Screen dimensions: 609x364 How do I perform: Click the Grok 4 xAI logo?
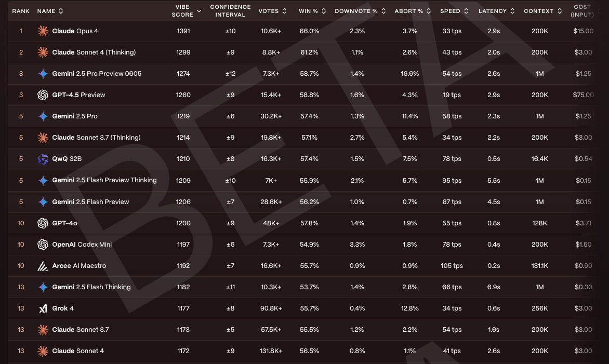pyautogui.click(x=43, y=308)
